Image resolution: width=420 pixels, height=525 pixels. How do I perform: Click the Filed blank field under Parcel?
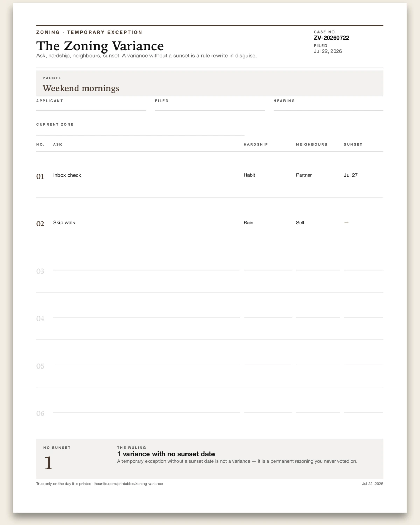pos(210,107)
